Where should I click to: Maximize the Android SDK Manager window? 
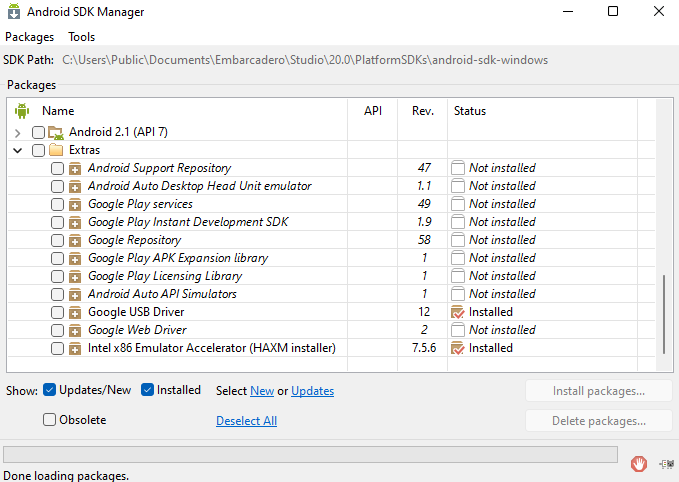click(613, 11)
